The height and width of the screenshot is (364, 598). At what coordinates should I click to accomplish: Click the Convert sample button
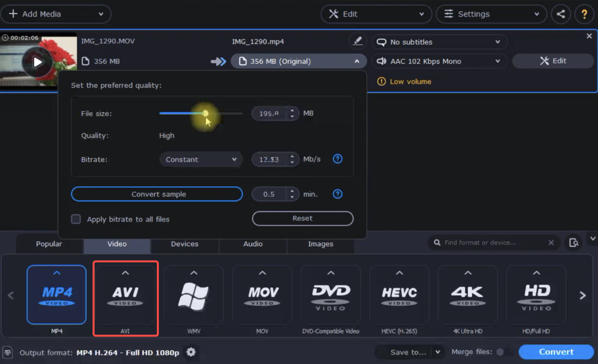click(157, 194)
